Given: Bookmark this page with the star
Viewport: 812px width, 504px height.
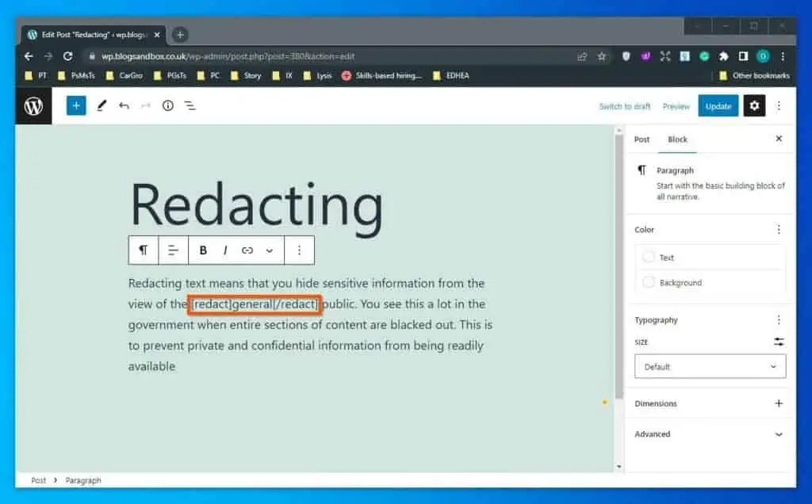Looking at the screenshot, I should 601,56.
